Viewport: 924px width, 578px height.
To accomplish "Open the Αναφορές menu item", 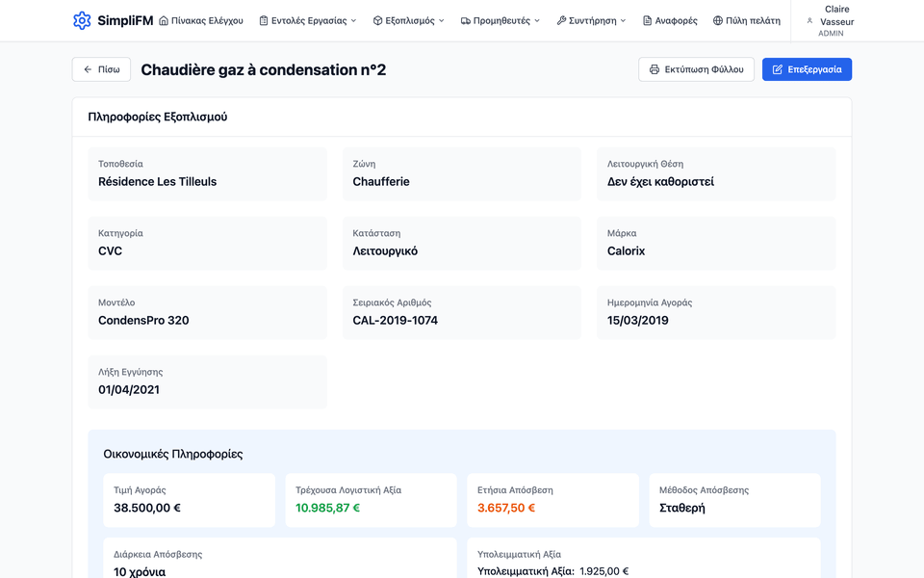I will pos(670,20).
